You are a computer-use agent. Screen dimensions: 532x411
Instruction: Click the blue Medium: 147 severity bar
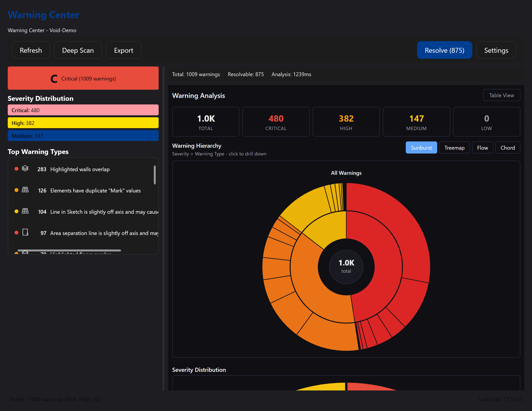[83, 136]
